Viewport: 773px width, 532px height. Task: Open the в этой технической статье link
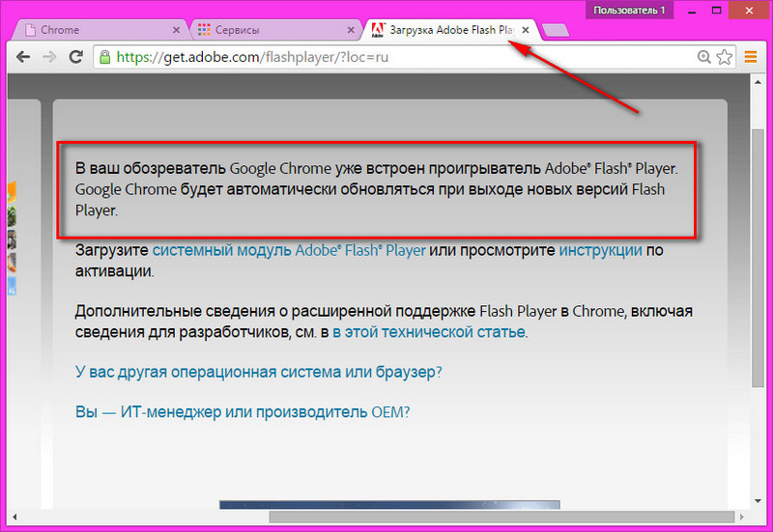click(x=429, y=332)
